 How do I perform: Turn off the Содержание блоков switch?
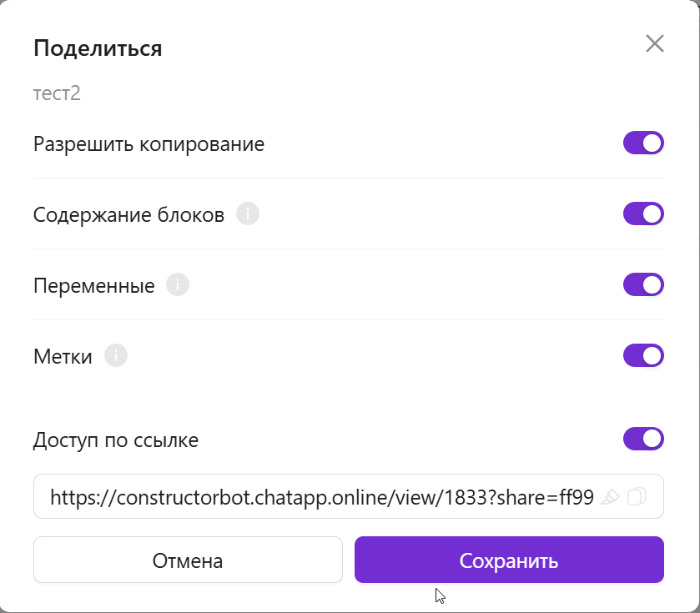pos(643,214)
